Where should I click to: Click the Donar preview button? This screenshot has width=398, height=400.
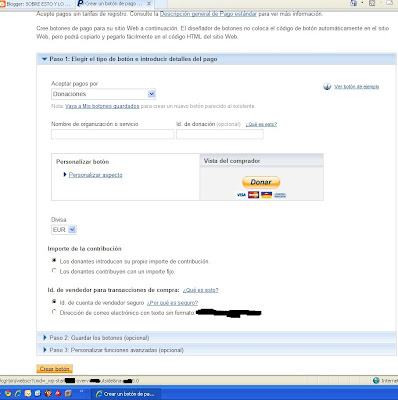click(261, 182)
